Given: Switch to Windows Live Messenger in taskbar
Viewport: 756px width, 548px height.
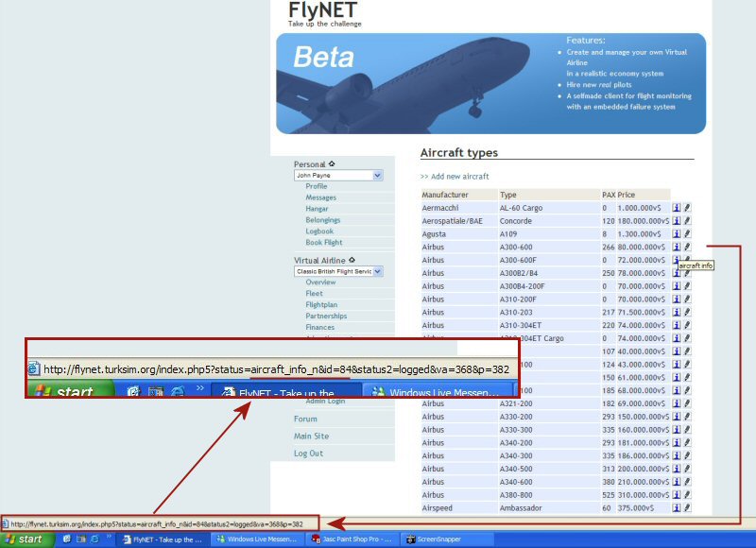Looking at the screenshot, I should tap(256, 539).
